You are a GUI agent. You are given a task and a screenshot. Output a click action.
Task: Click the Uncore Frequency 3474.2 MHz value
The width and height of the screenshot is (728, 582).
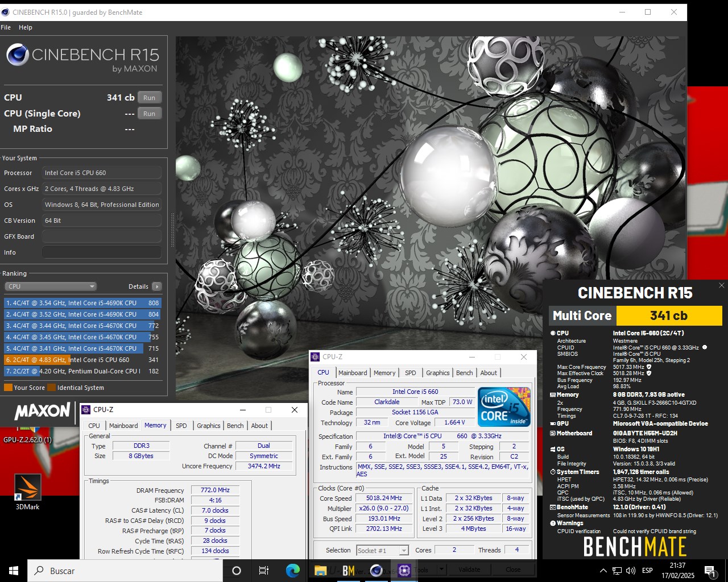tap(264, 466)
